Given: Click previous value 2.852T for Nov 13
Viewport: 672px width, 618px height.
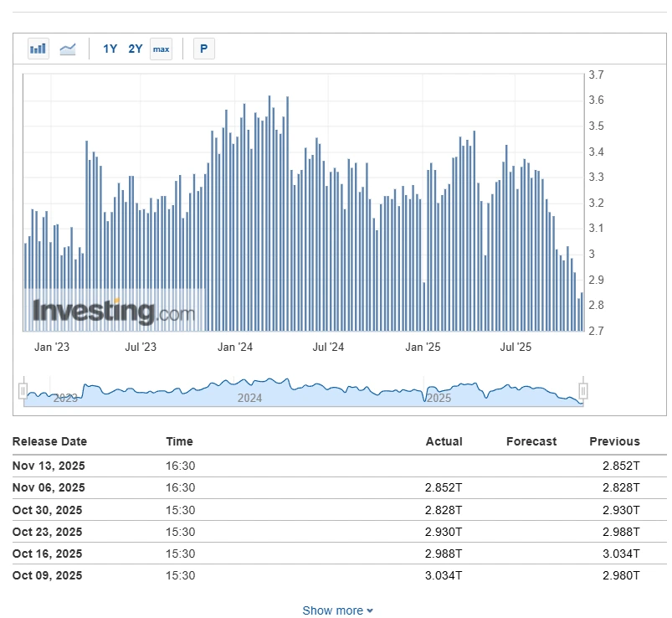Looking at the screenshot, I should pos(621,466).
